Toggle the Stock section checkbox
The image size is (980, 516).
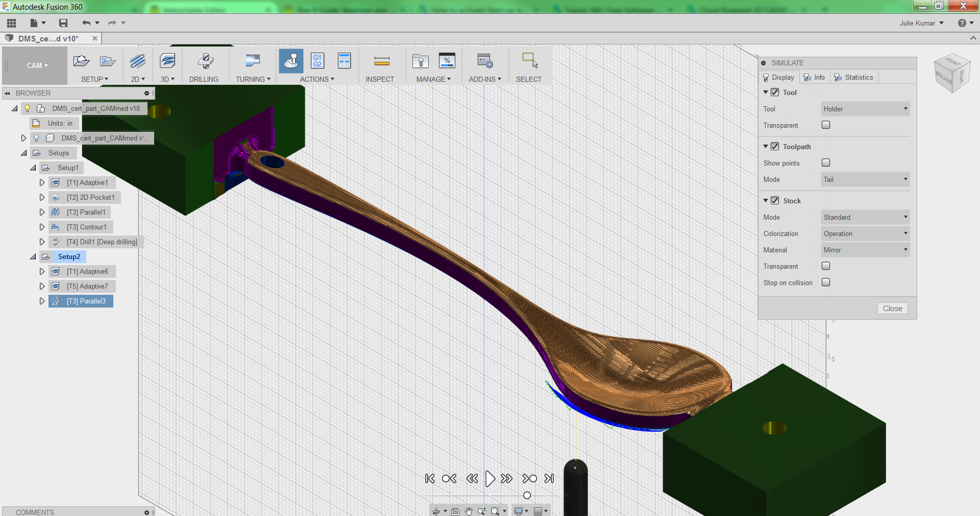tap(775, 201)
